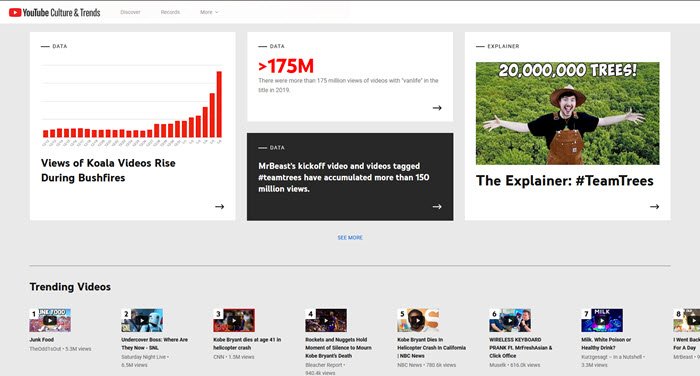
Task: Click the arrow on the dark MrBeast data card
Action: coord(437,206)
